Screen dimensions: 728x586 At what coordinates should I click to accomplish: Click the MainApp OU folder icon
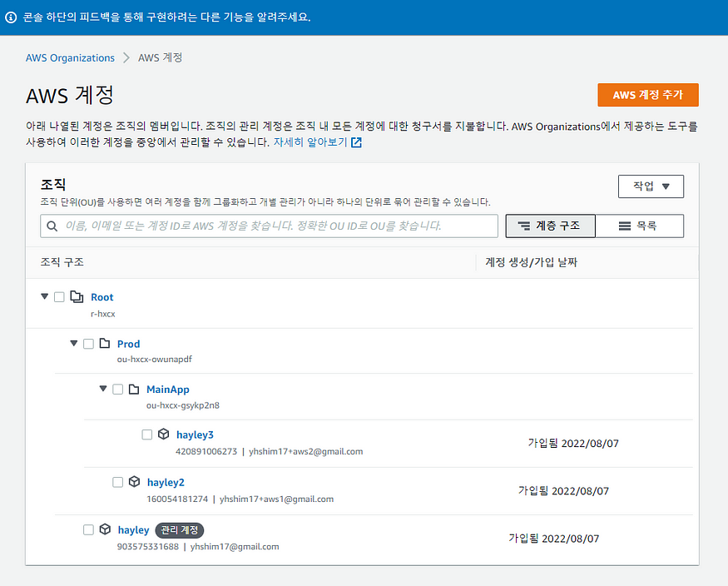134,389
